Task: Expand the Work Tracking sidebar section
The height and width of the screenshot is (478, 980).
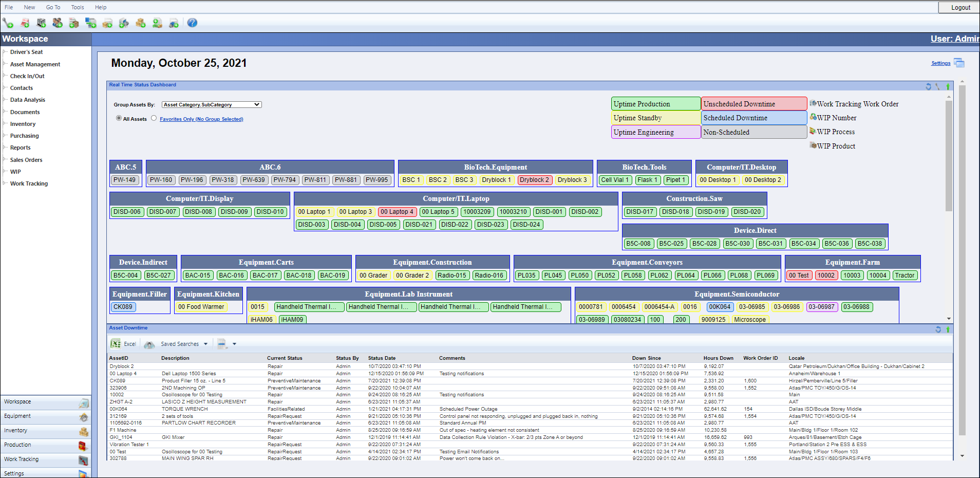Action: pos(29,183)
